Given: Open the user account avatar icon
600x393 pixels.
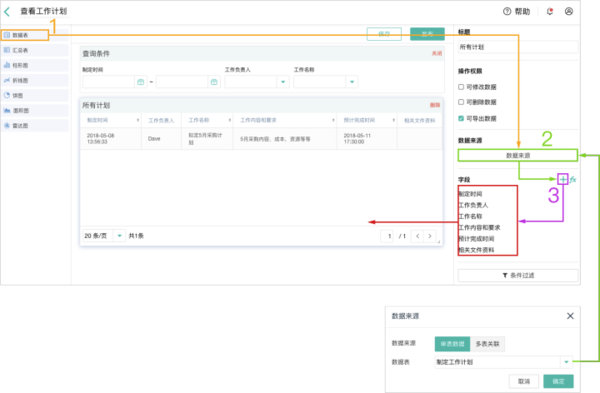Looking at the screenshot, I should tap(569, 11).
